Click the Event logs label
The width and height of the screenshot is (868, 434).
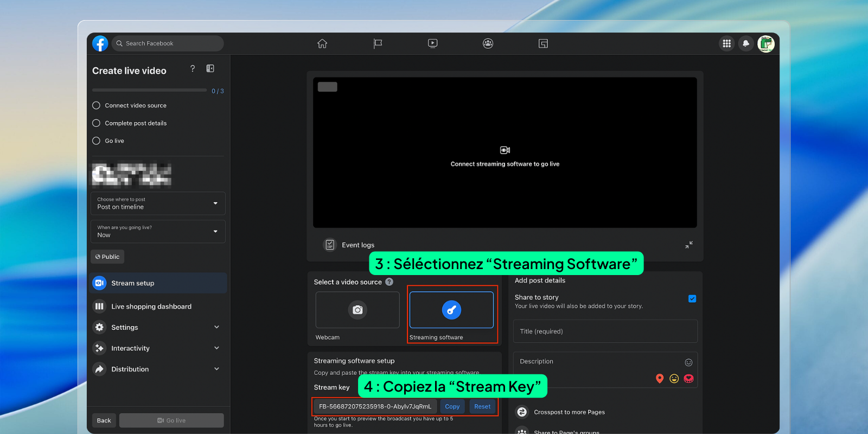(358, 245)
